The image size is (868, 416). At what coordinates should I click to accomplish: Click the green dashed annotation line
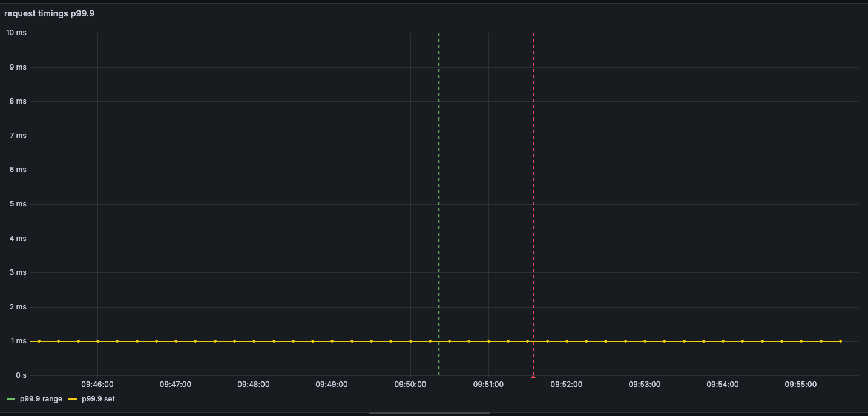[x=439, y=182]
